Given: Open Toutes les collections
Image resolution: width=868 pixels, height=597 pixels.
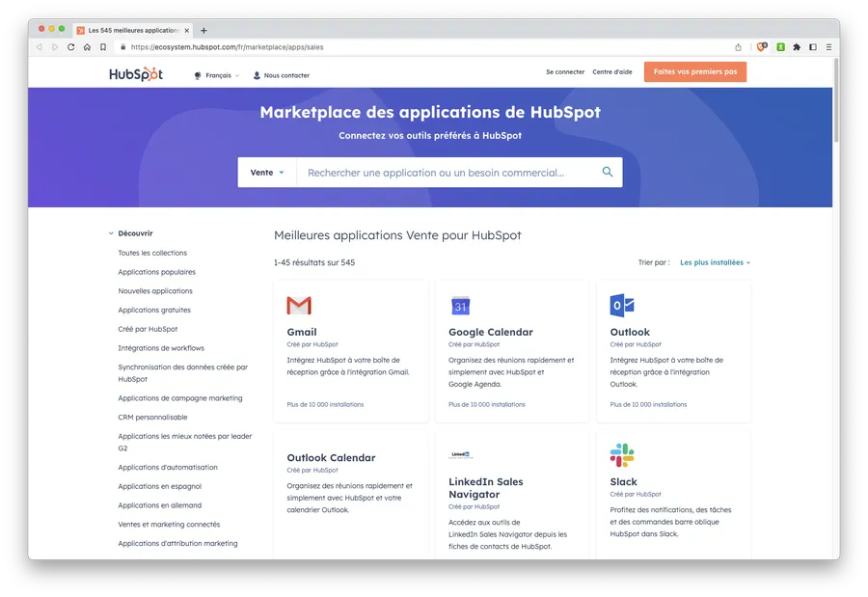Looking at the screenshot, I should click(x=152, y=253).
